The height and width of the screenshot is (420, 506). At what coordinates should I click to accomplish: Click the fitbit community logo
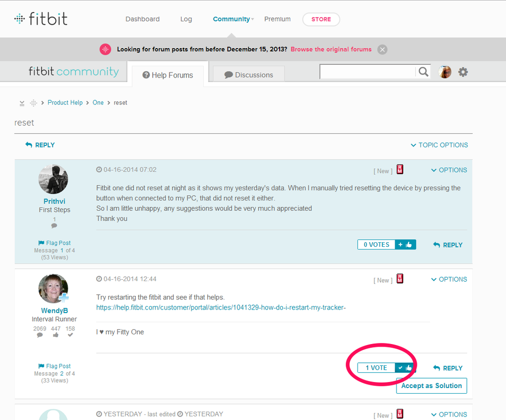73,71
